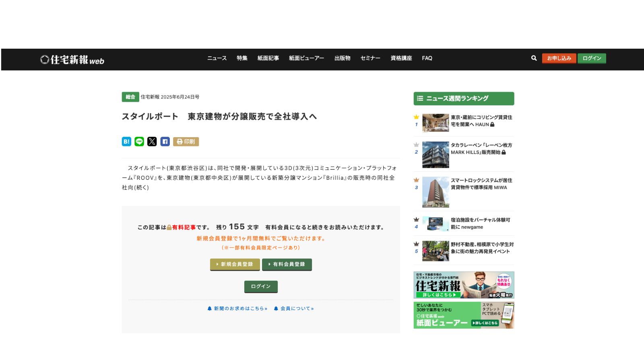Click the 有料記事 red label text

click(x=184, y=227)
